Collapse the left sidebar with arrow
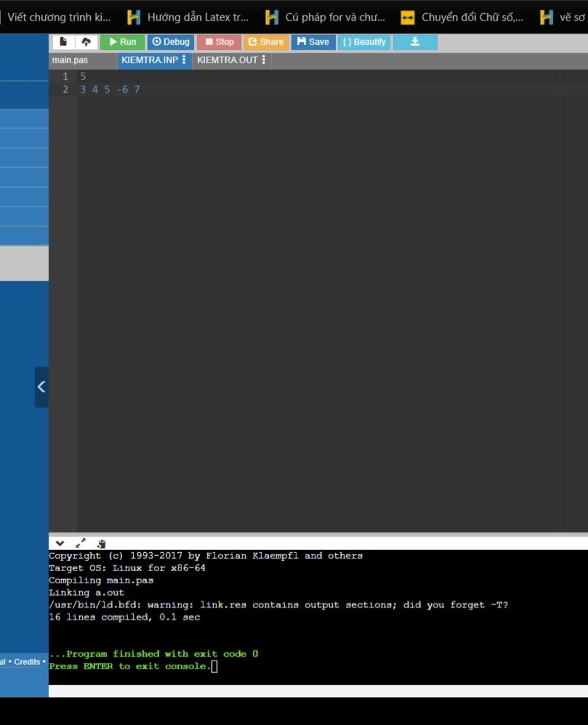Image resolution: width=588 pixels, height=725 pixels. click(x=41, y=387)
